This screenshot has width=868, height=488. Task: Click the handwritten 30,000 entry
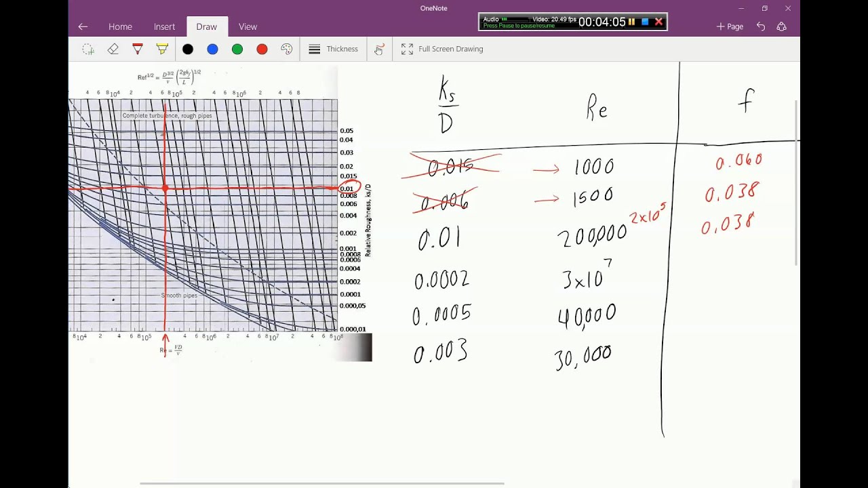coord(583,357)
